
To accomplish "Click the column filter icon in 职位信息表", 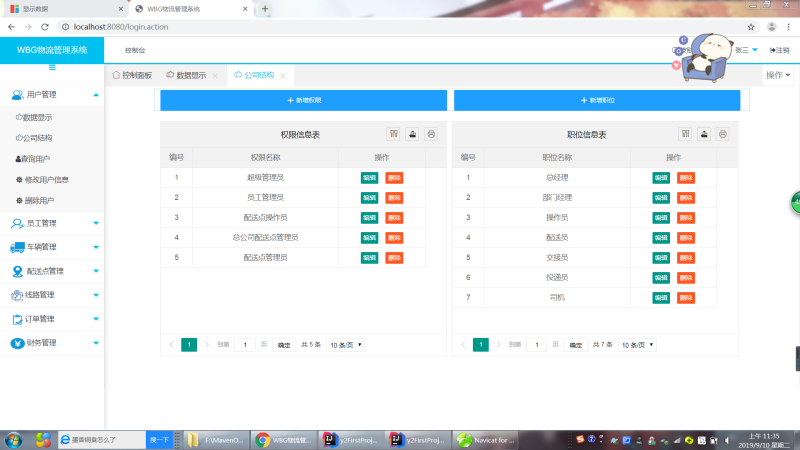I will (685, 134).
